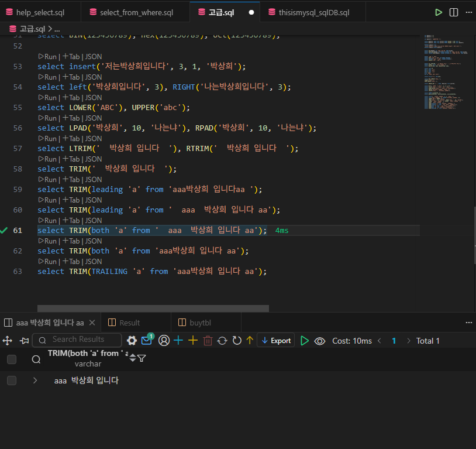
Task: Click Run above line 54 left query
Action: click(47, 77)
